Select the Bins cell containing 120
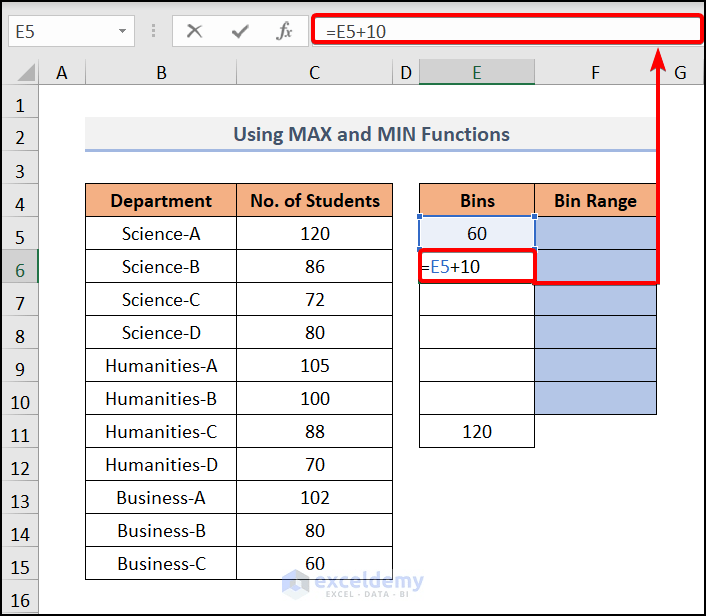Image resolution: width=706 pixels, height=616 pixels. pyautogui.click(x=477, y=431)
